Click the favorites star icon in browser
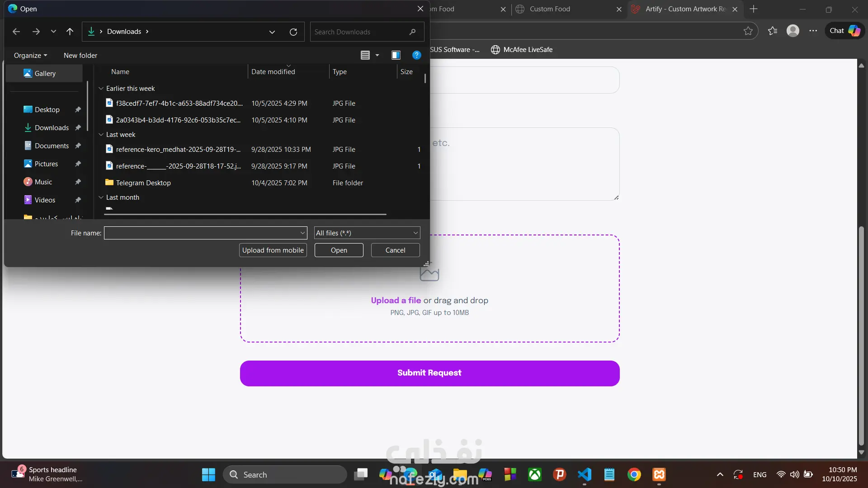Viewport: 868px width, 488px height. [748, 31]
